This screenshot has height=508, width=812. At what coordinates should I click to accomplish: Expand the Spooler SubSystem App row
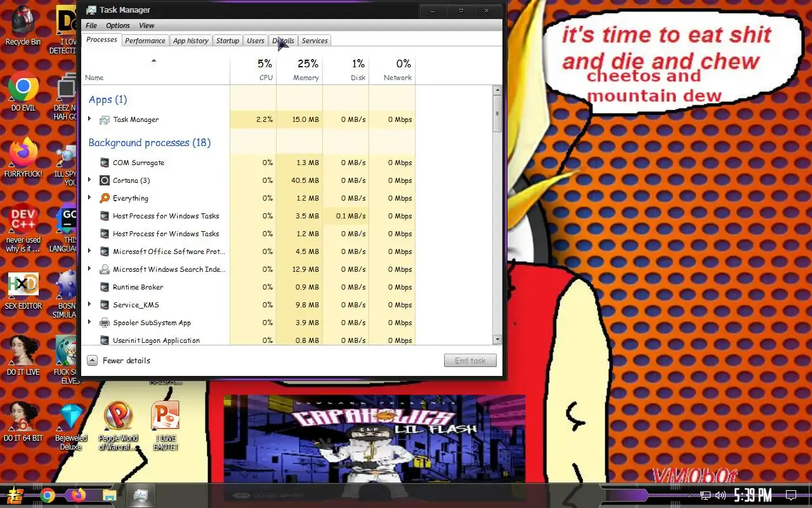[89, 323]
